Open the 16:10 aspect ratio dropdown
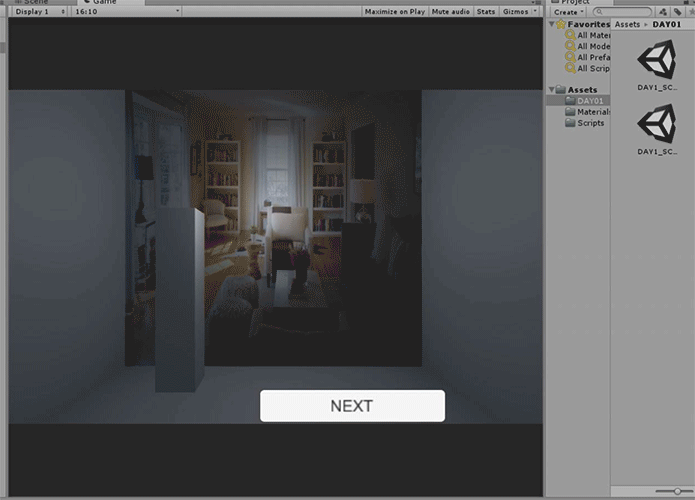The height and width of the screenshot is (500, 695). 126,12
